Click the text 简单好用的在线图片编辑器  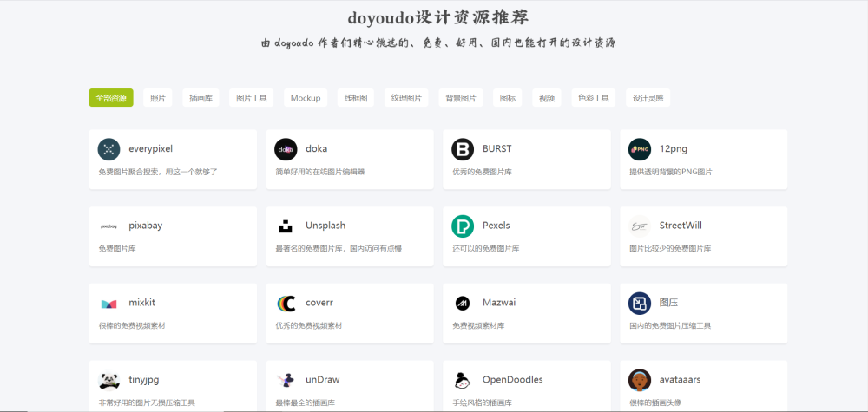pos(320,172)
